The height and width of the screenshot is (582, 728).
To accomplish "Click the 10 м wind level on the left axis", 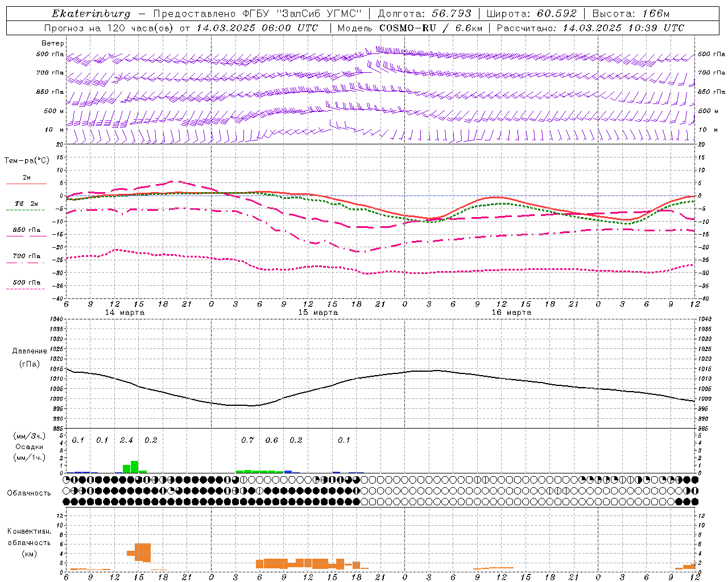I will (x=54, y=130).
